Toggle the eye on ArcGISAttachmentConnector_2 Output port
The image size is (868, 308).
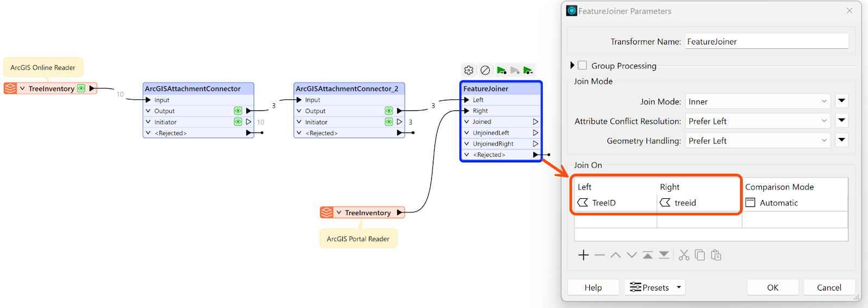[388, 111]
